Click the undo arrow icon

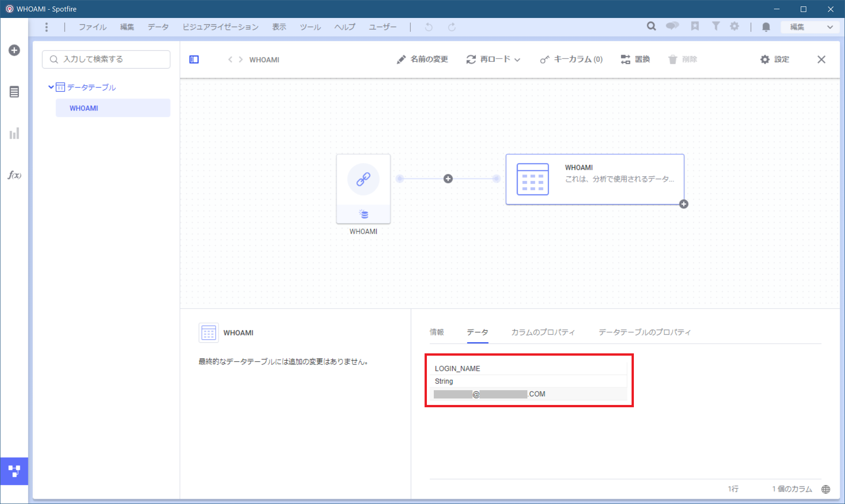click(429, 27)
